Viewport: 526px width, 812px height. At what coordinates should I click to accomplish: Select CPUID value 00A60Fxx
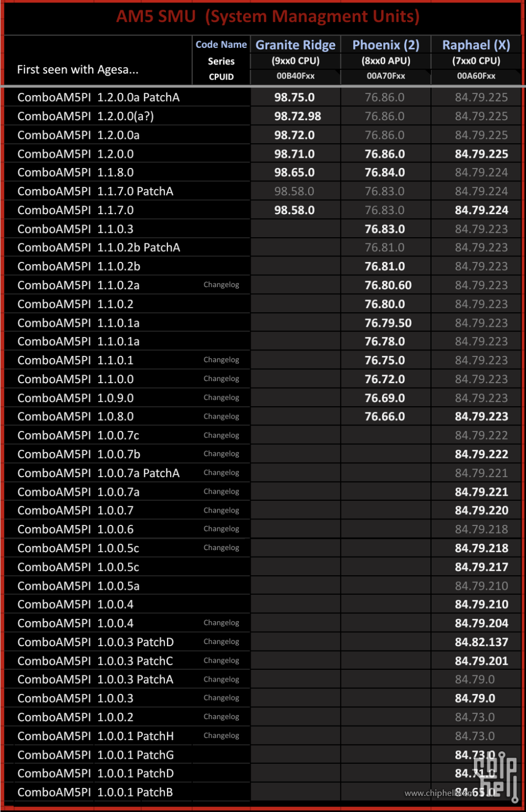pyautogui.click(x=476, y=76)
